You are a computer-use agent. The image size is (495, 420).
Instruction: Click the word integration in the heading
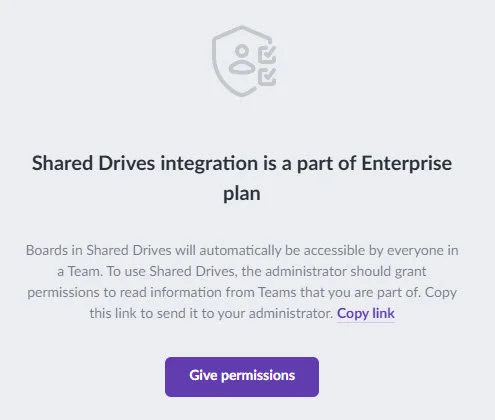tap(209, 164)
